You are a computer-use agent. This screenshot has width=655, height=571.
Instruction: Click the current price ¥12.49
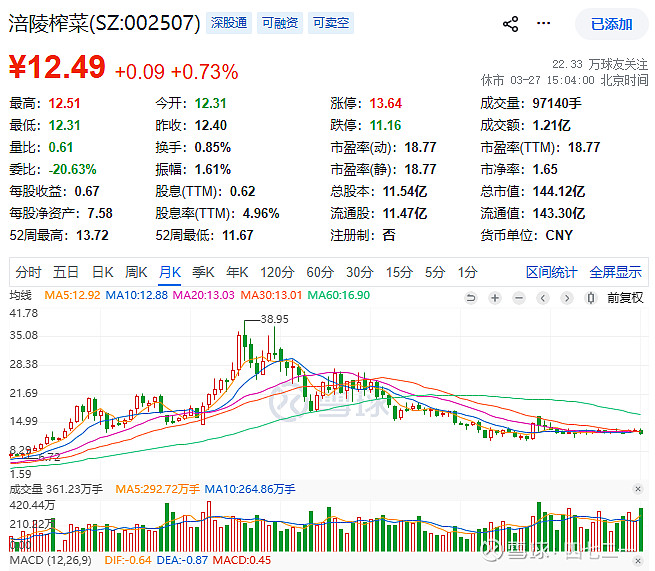(57, 67)
